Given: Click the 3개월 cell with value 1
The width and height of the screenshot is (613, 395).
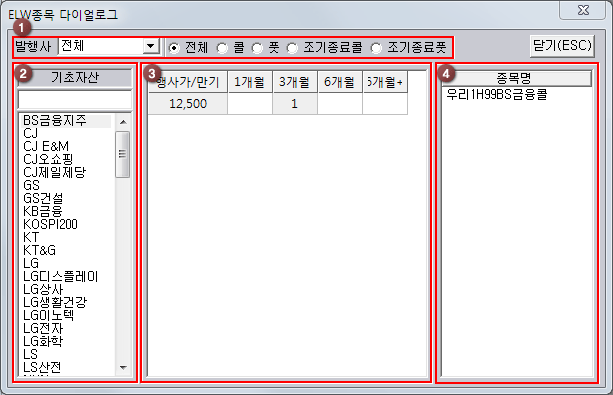Looking at the screenshot, I should 295,104.
